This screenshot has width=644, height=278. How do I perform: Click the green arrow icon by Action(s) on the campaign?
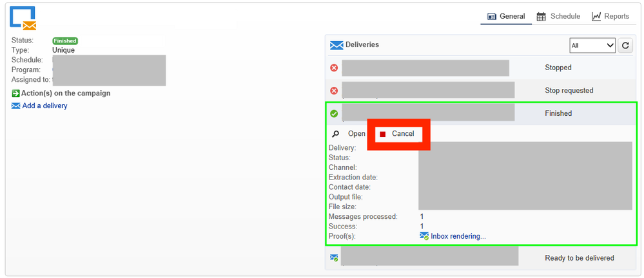pyautogui.click(x=16, y=93)
